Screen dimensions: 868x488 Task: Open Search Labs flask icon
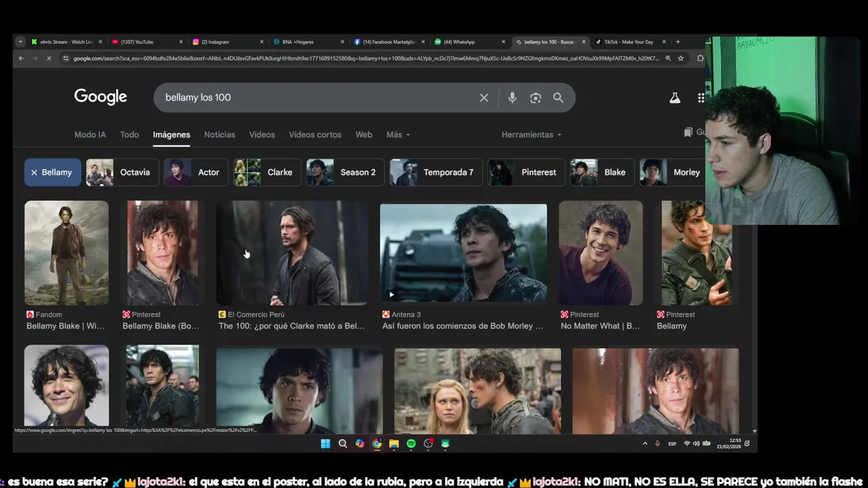click(675, 98)
